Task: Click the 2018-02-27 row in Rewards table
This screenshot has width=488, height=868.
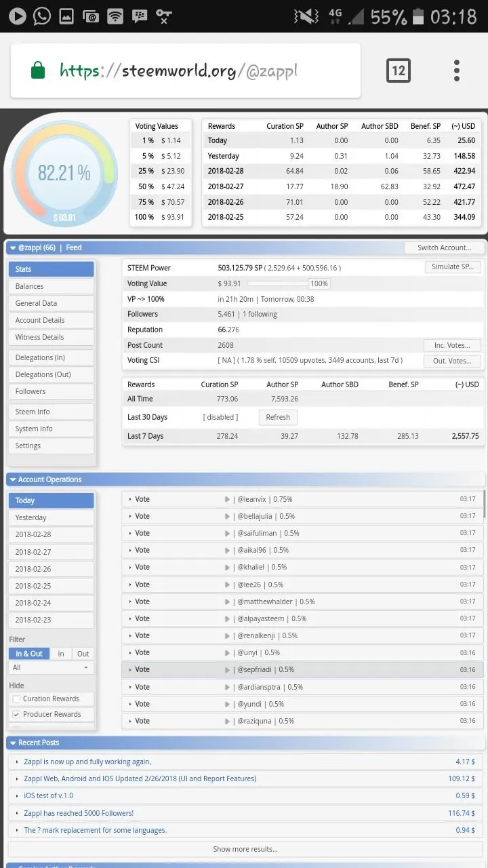Action: tap(342, 186)
